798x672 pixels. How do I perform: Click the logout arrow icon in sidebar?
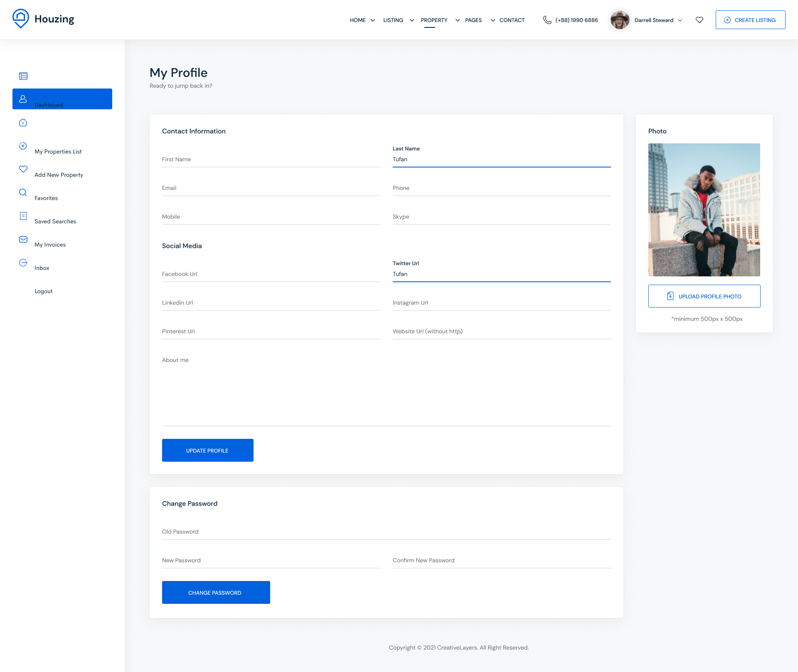click(23, 263)
